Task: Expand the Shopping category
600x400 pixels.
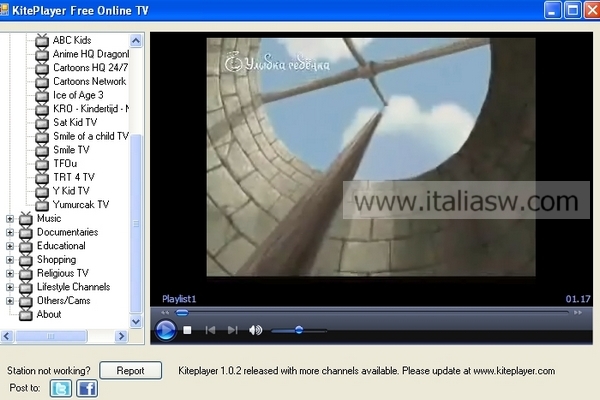Action: point(10,260)
